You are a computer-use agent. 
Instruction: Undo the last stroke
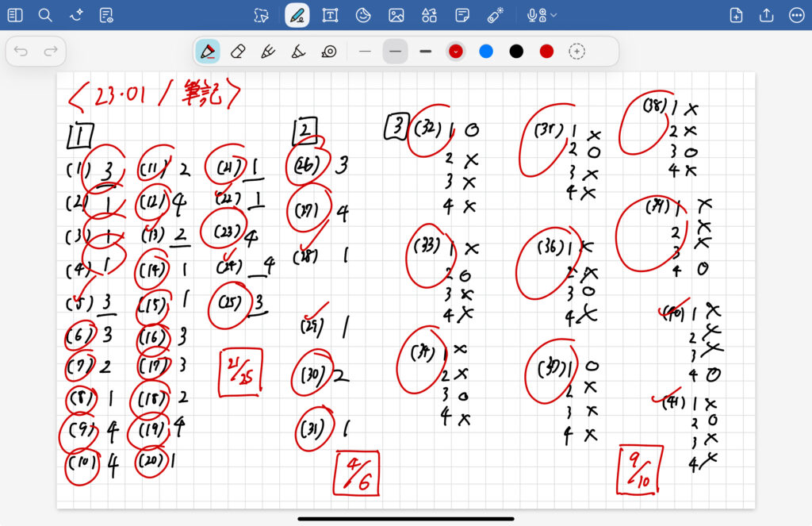[x=21, y=52]
